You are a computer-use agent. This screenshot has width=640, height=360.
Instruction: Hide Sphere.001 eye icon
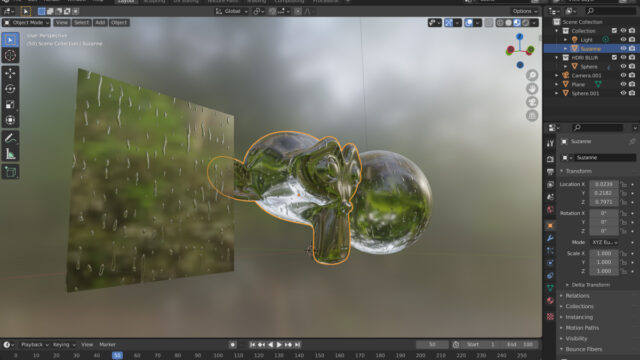tap(623, 93)
